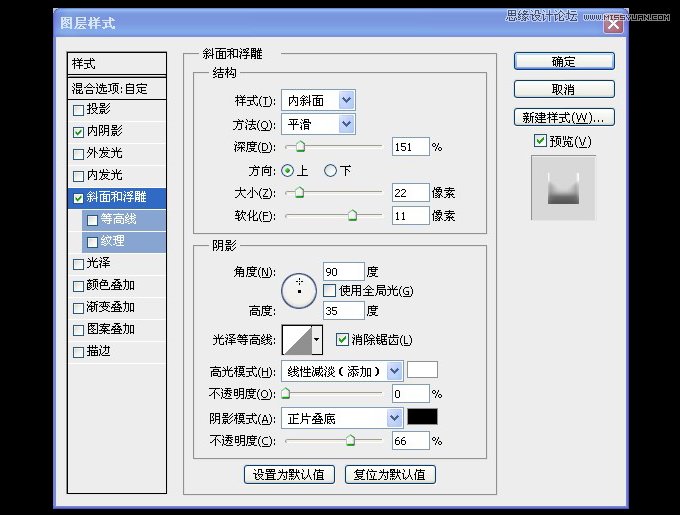
Task: Uncheck 消除锯齿 anti-alias checkbox
Action: point(342,339)
